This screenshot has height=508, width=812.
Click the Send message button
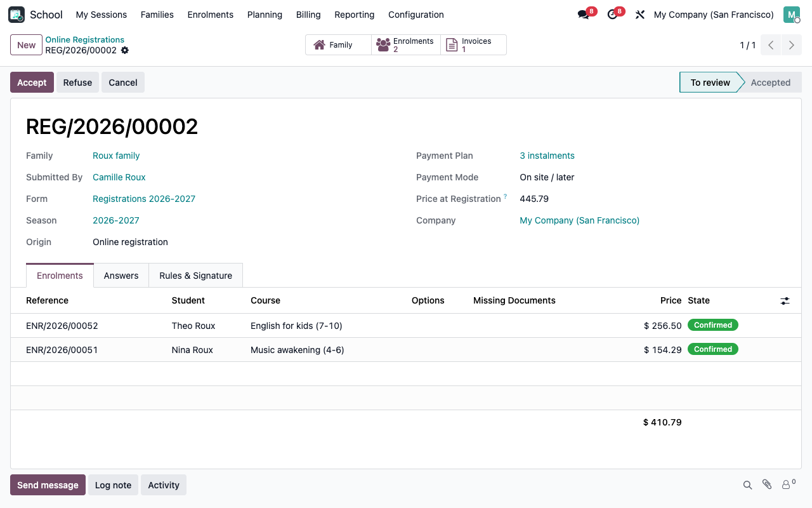coord(48,485)
